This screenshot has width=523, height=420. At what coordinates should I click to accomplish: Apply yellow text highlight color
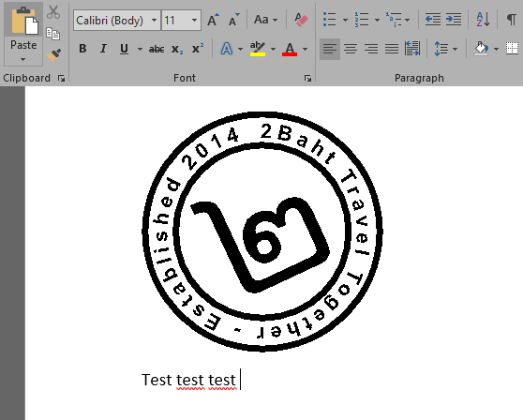point(258,49)
